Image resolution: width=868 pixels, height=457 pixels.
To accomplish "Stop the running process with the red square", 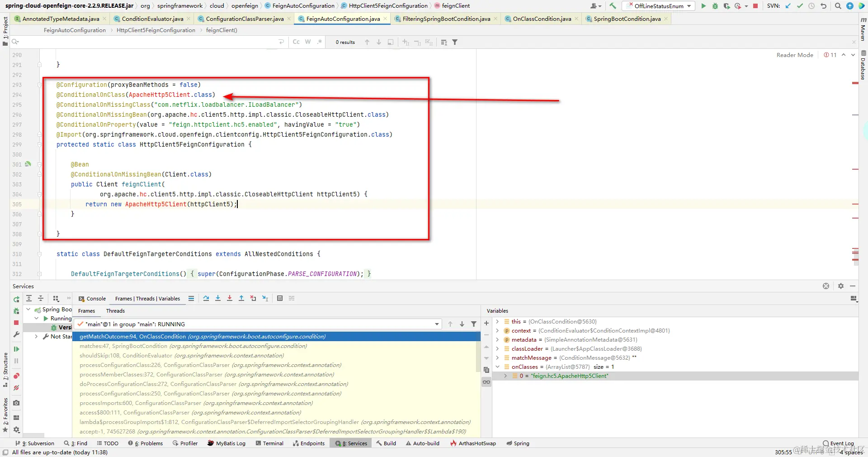I will pyautogui.click(x=755, y=6).
